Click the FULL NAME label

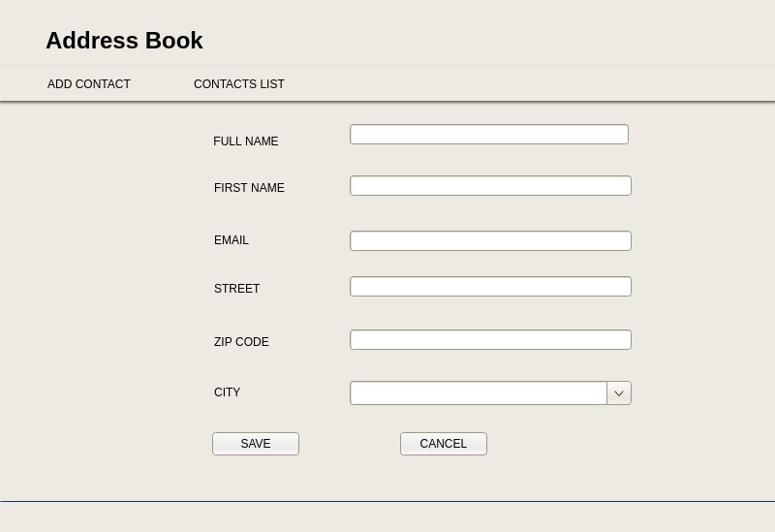246,141
